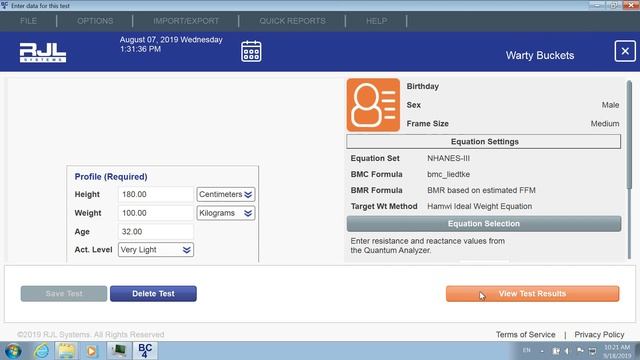Open the Terms of Service link
The image size is (640, 360).
click(525, 335)
